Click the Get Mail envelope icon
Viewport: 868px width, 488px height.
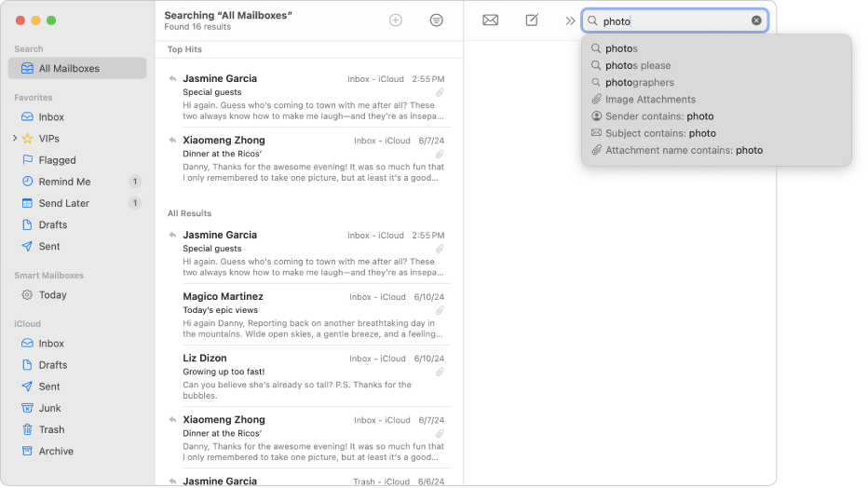(x=490, y=20)
